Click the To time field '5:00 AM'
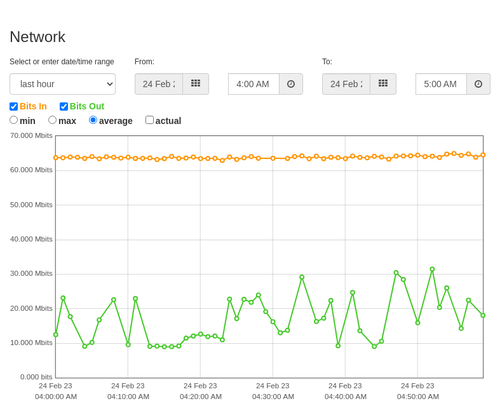Viewport: 500px width, 403px height. click(441, 84)
